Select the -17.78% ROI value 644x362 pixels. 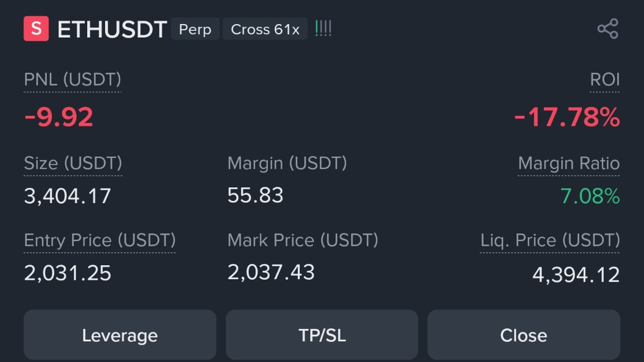(567, 117)
